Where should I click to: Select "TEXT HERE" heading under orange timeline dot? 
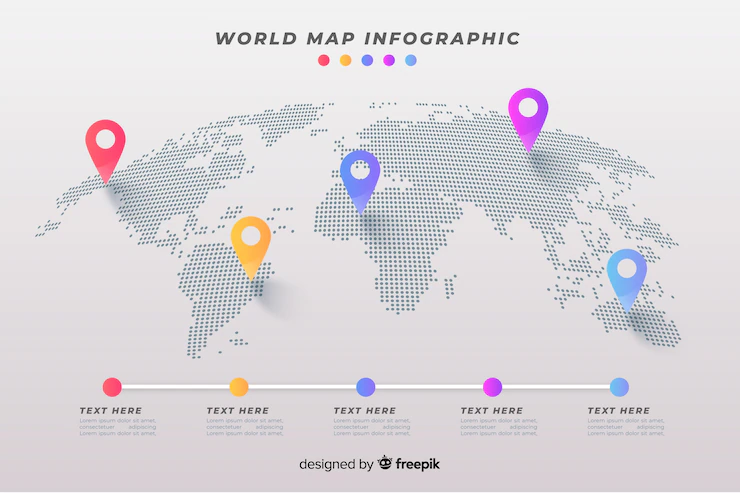(x=238, y=410)
